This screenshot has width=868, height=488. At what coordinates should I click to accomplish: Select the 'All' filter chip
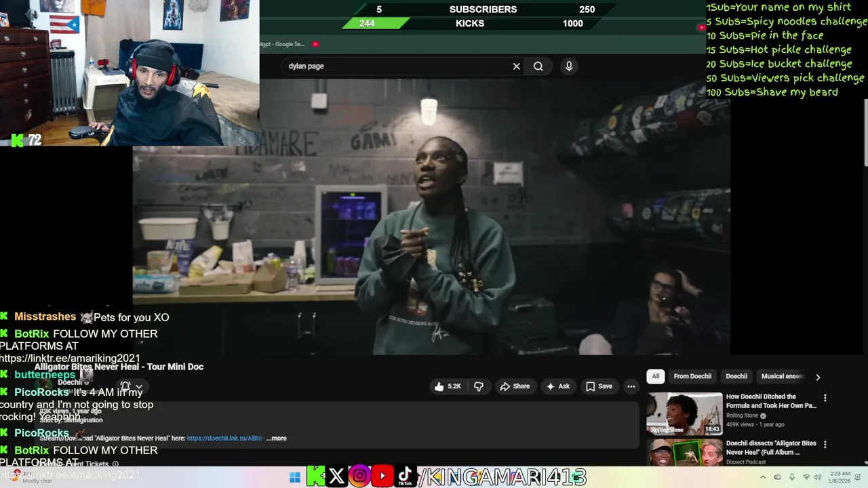[x=656, y=376]
